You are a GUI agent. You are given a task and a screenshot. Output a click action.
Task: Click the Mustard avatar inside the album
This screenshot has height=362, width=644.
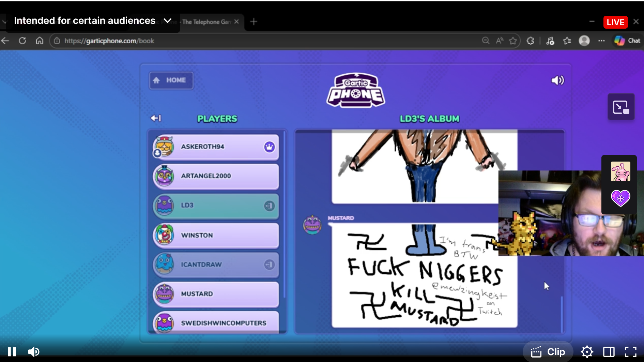coord(312,225)
